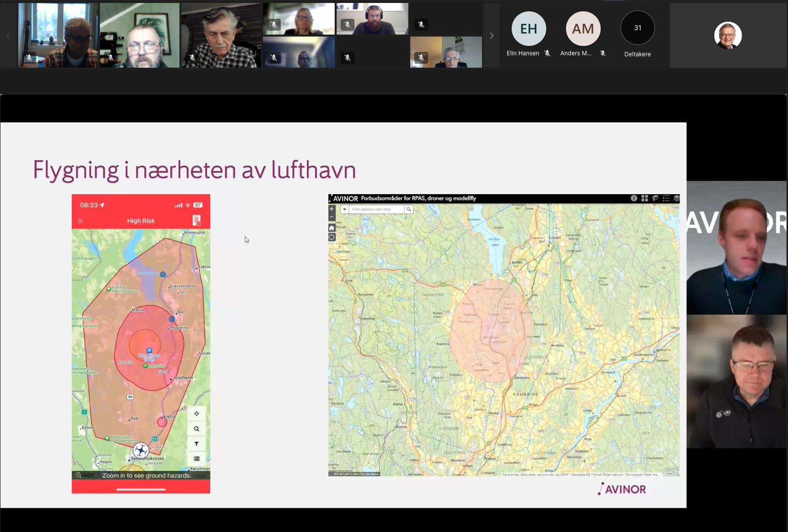The height and width of the screenshot is (532, 788).
Task: Open the report icon beside High Risk
Action: coord(196,220)
